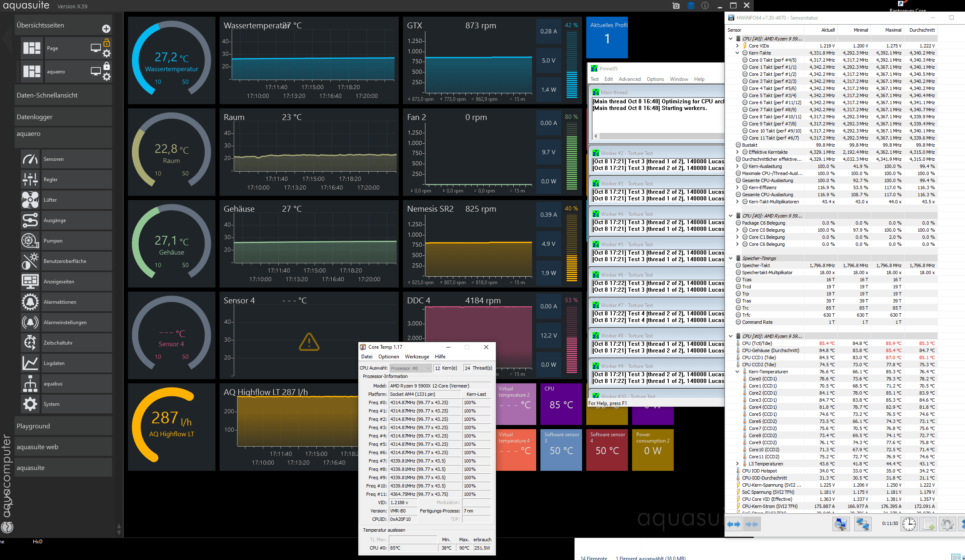965x560 pixels.
Task: Click HWiNFO collapse columns arrows button
Action: click(752, 524)
